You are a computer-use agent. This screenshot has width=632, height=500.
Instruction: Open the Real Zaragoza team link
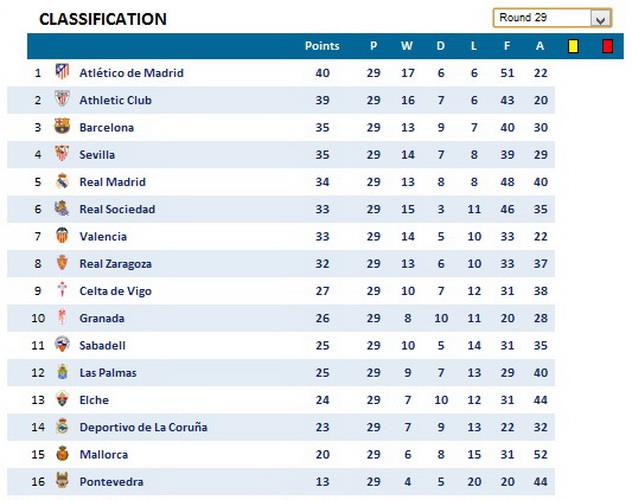click(x=116, y=264)
